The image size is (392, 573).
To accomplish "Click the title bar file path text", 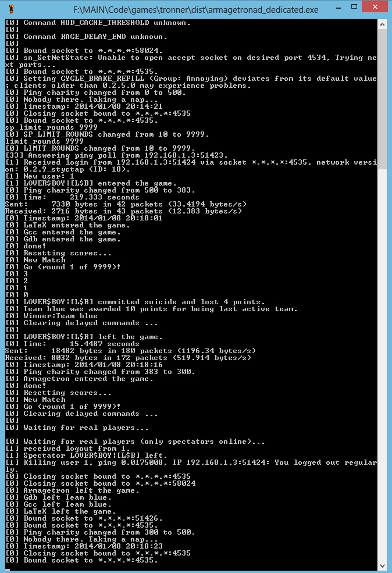I will [195, 9].
